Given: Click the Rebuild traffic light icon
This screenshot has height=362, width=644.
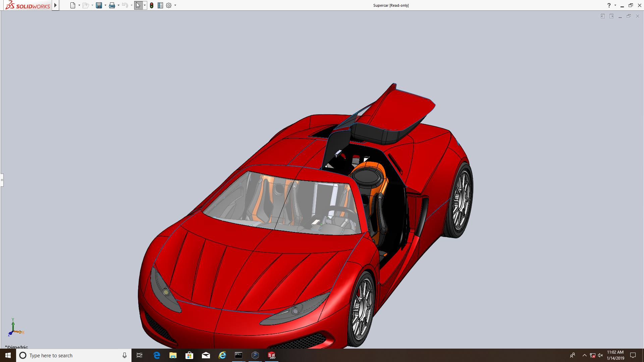Looking at the screenshot, I should (152, 5).
